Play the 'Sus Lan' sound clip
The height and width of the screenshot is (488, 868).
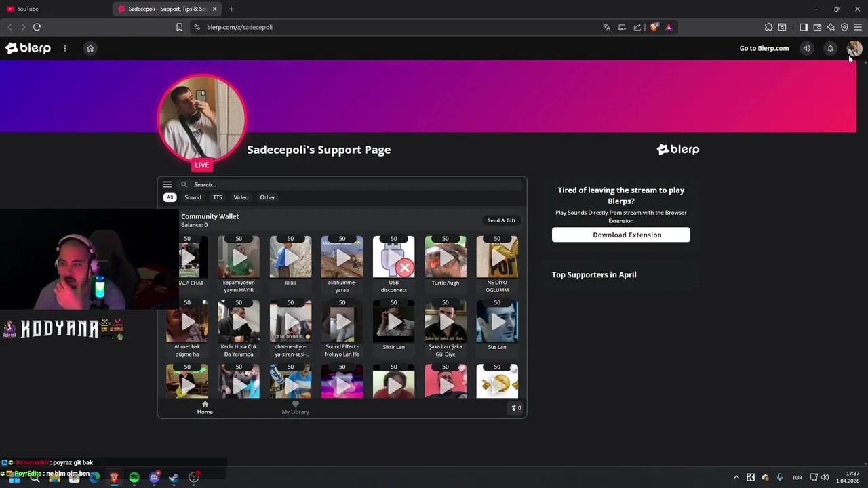tap(497, 321)
